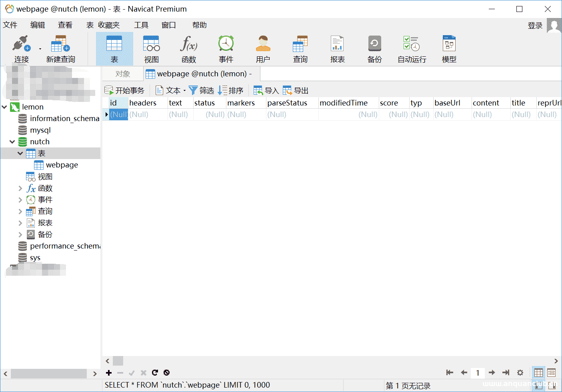Expand the 函数 node in sidebar tree
The width and height of the screenshot is (562, 392).
20,188
